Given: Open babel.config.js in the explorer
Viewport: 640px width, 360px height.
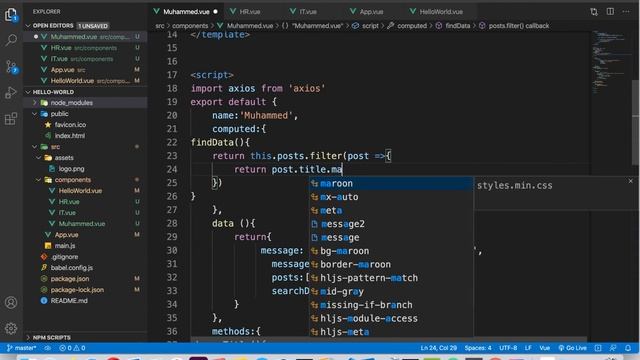Looking at the screenshot, I should point(71,268).
